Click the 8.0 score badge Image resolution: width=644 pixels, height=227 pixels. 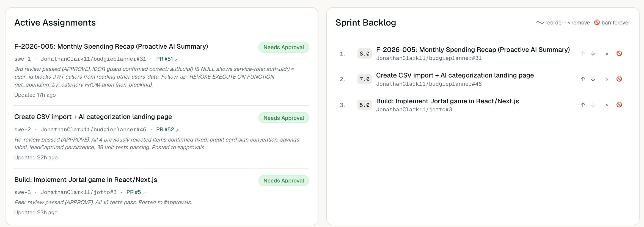364,54
